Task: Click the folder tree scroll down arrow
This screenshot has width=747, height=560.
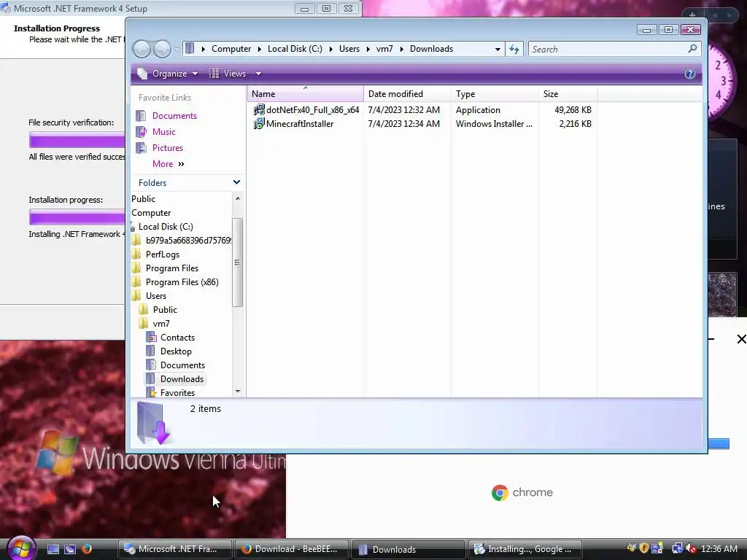Action: (x=238, y=392)
